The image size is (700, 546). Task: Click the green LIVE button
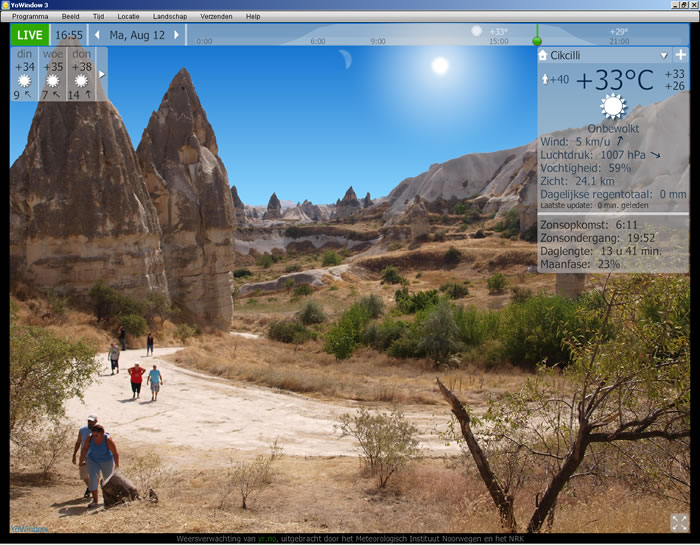tap(30, 35)
